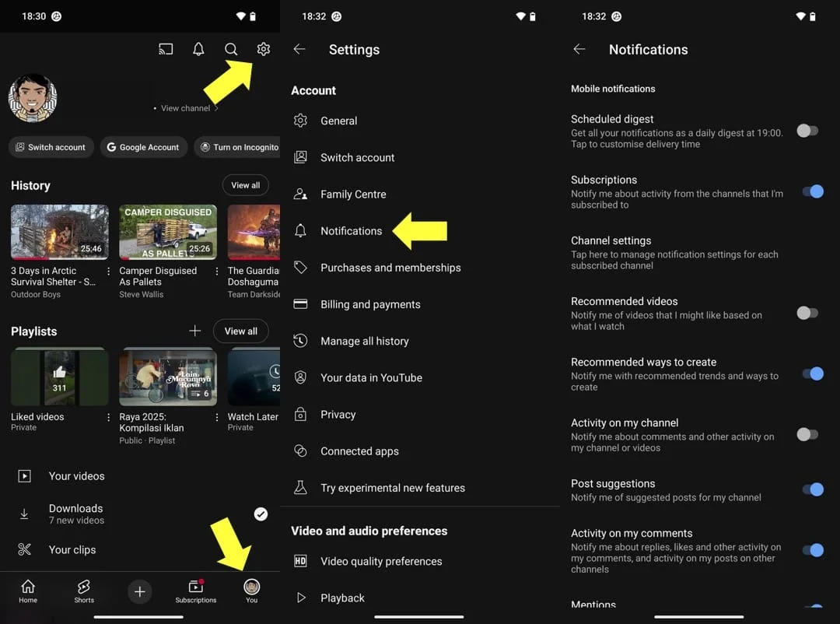Screen dimensions: 840x624
Task: Open options for 3 Days in Arctic video
Action: tap(109, 272)
